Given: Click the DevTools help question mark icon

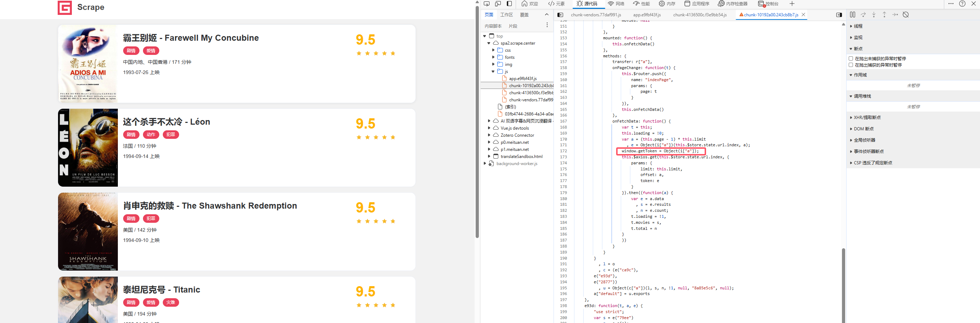Looking at the screenshot, I should tap(962, 4).
